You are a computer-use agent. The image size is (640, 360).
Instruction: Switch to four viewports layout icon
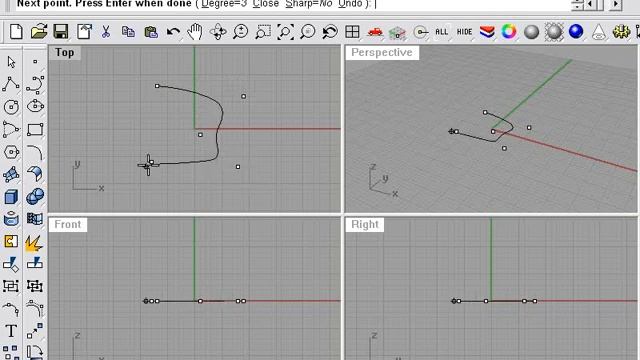tap(352, 32)
